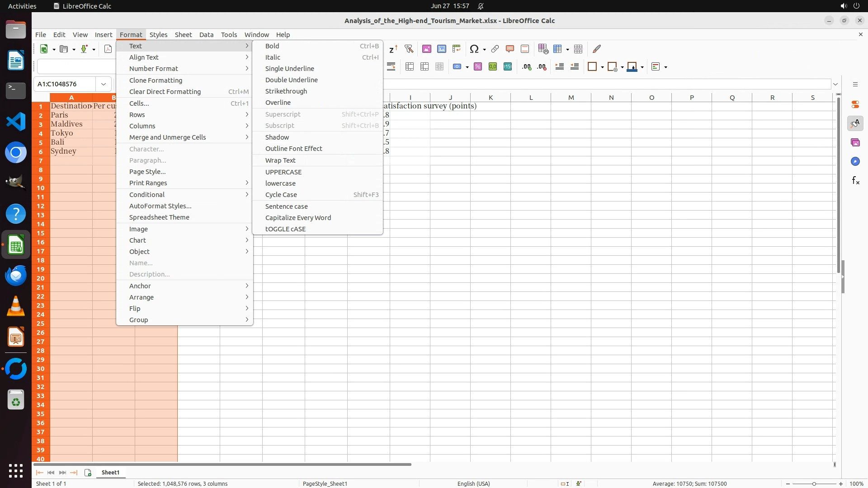Open the Number Format submenu
The height and width of the screenshot is (488, 868).
click(154, 69)
